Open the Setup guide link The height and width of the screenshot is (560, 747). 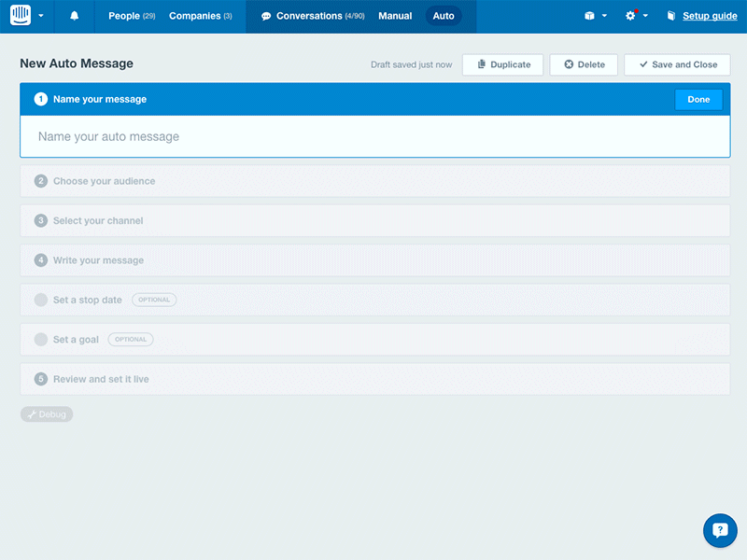(710, 16)
